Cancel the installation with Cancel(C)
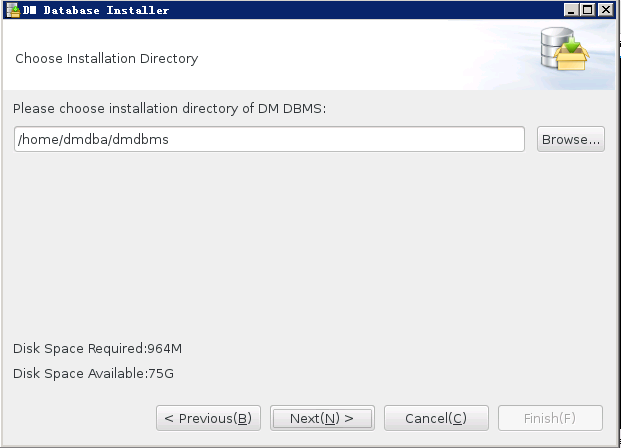 [436, 418]
